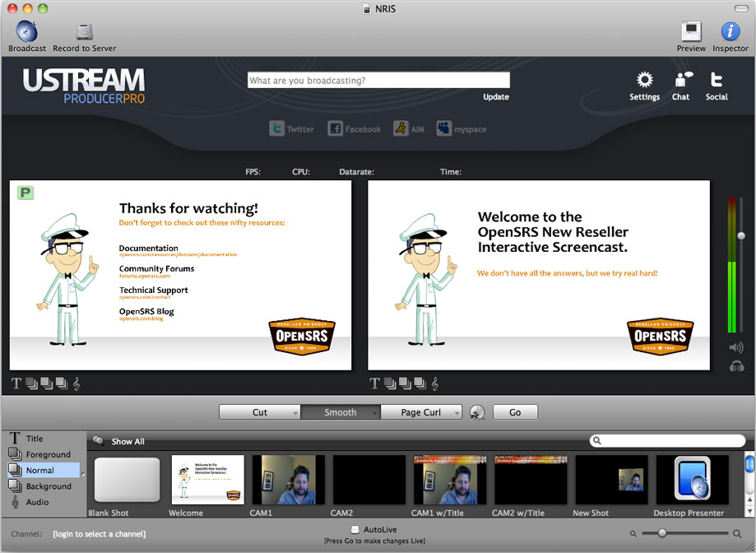The width and height of the screenshot is (756, 553).
Task: Select the Welcome shot thumbnail
Action: coord(208,480)
